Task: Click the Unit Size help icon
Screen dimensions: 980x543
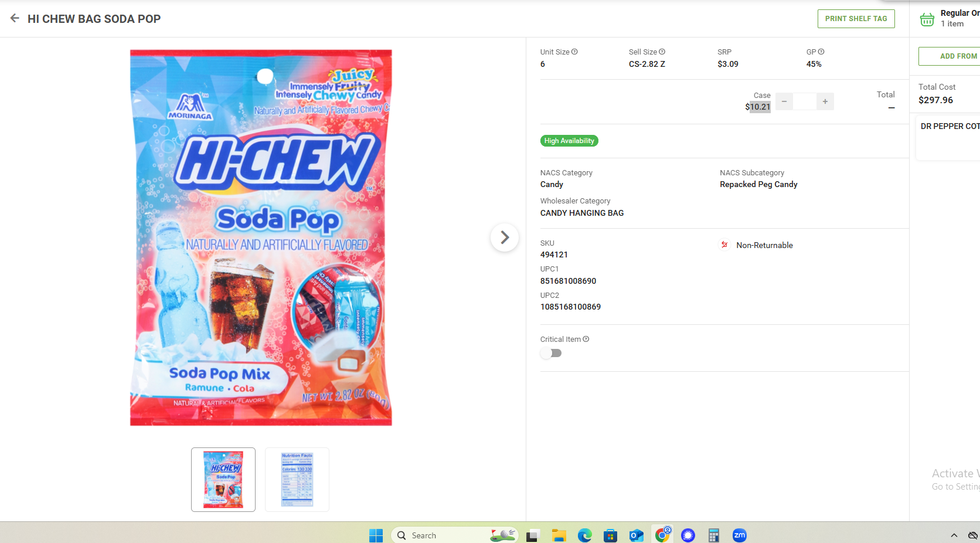Action: point(574,52)
